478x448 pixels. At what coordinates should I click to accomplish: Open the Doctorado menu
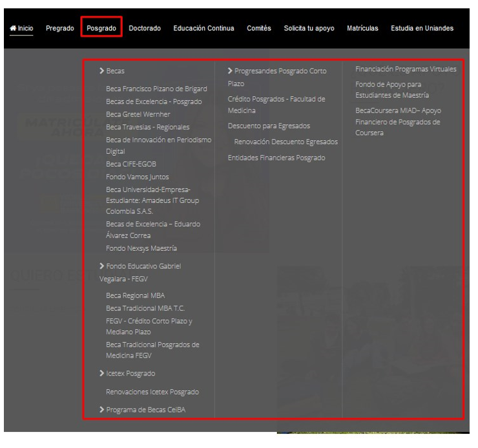(x=145, y=28)
